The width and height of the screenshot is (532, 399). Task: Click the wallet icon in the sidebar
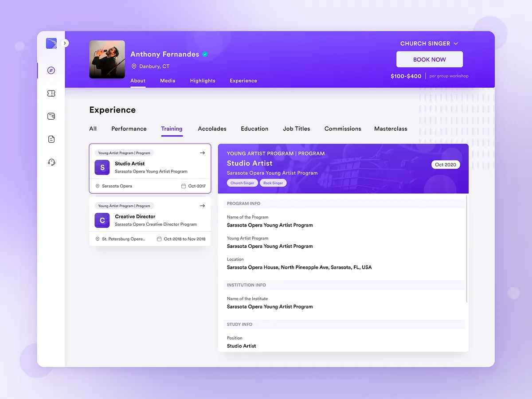[x=51, y=116]
